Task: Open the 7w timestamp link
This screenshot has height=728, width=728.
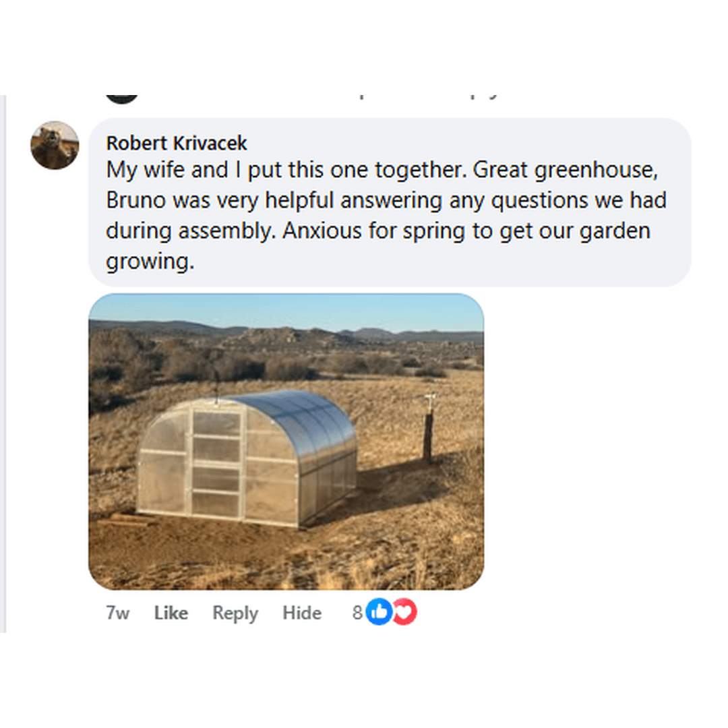Action: tap(117, 613)
